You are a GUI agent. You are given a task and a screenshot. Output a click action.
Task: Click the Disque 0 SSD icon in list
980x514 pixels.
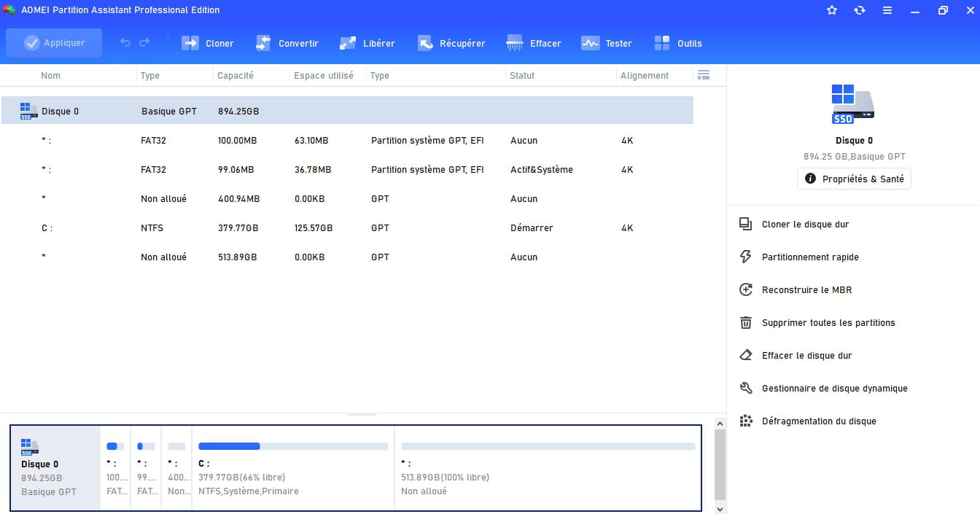pyautogui.click(x=28, y=111)
